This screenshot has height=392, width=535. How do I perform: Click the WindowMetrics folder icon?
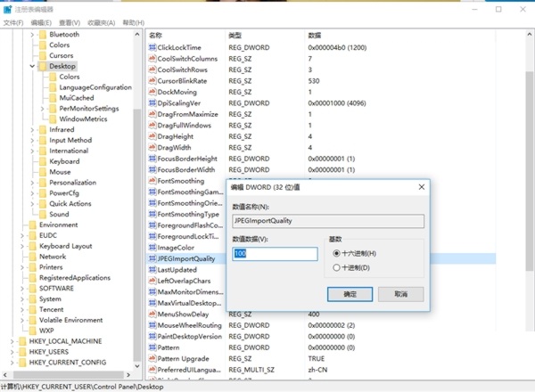coord(53,119)
